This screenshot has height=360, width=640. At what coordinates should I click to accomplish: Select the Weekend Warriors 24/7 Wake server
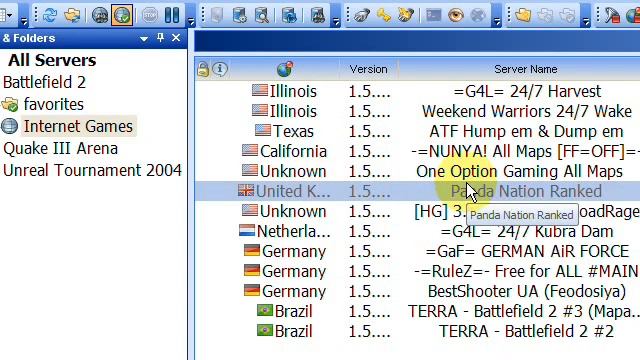coord(527,111)
